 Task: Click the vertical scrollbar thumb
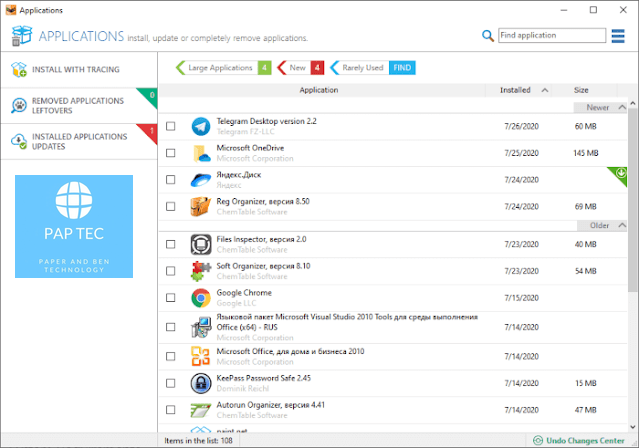tap(632, 200)
